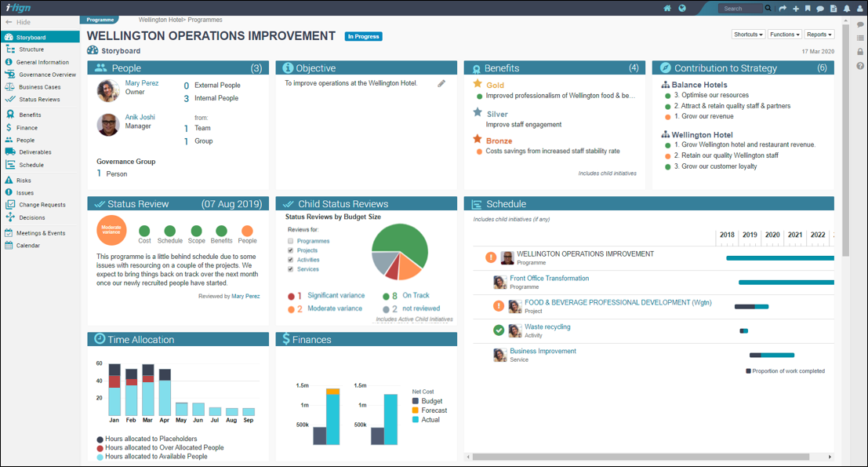The width and height of the screenshot is (868, 467).
Task: Click the page vertical scrollbar
Action: click(845, 140)
